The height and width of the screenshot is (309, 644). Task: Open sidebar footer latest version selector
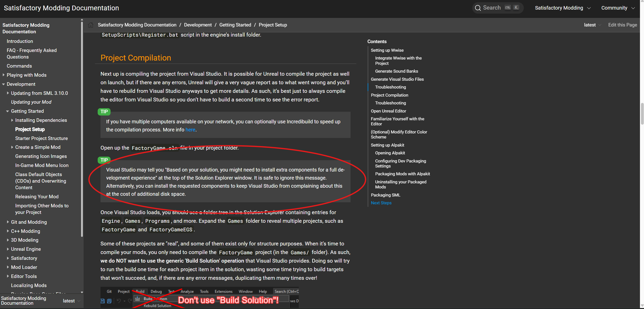[71, 301]
